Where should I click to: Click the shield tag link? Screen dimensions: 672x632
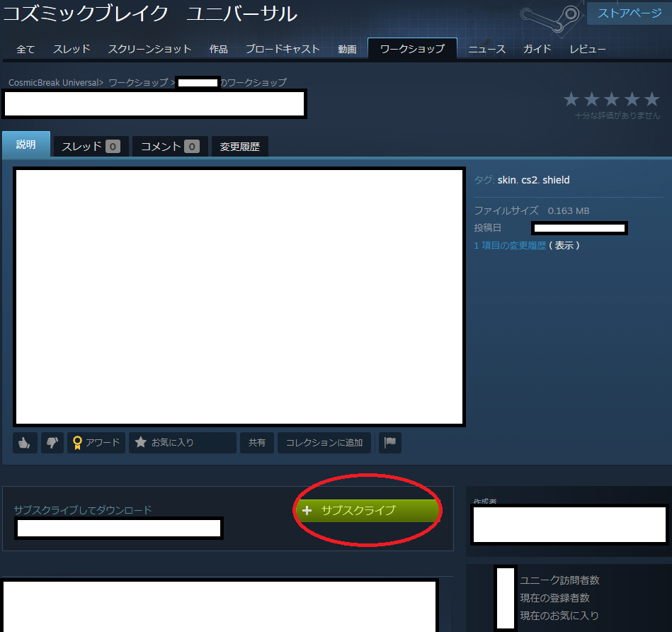pos(556,180)
